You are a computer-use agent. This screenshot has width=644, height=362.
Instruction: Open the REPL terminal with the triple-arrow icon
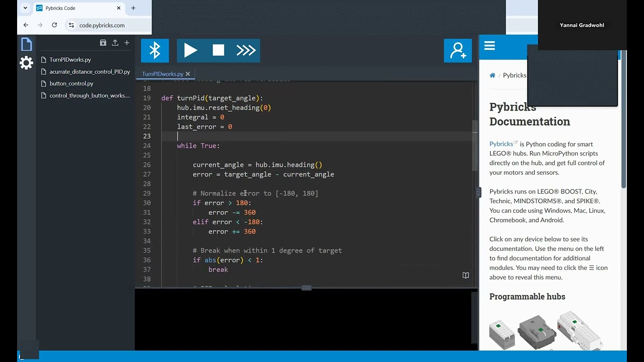(x=246, y=50)
